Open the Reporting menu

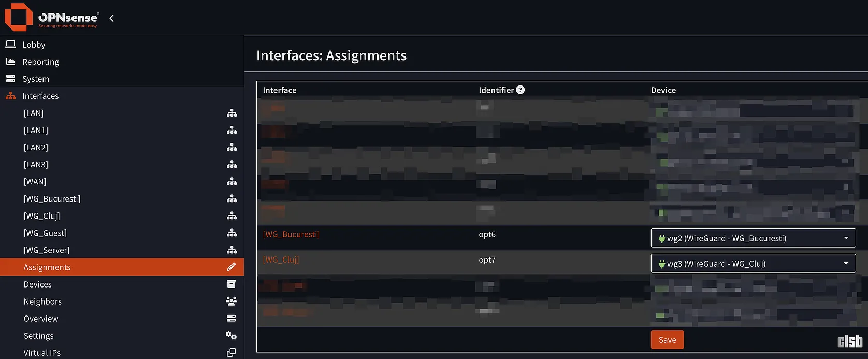coord(40,62)
